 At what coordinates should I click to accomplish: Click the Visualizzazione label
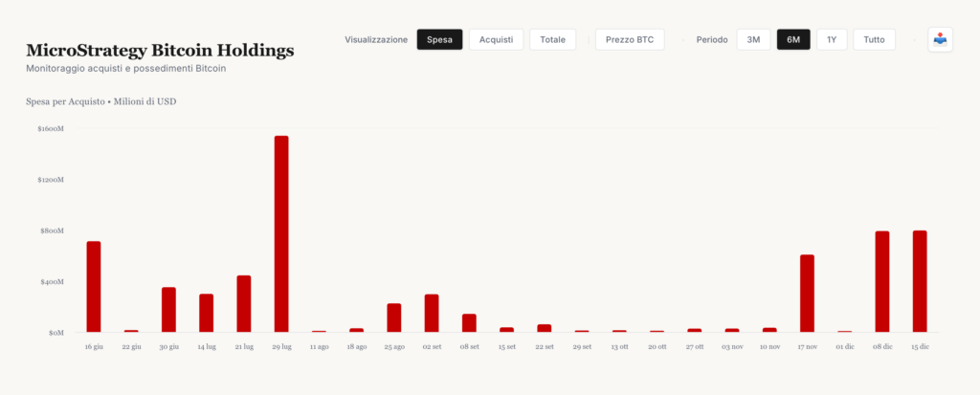[x=375, y=39]
